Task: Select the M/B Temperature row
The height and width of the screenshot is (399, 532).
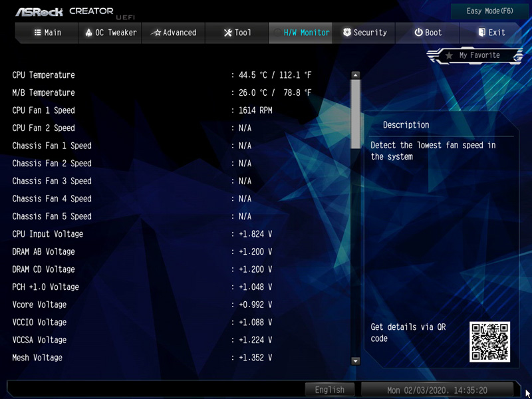Action: point(162,92)
